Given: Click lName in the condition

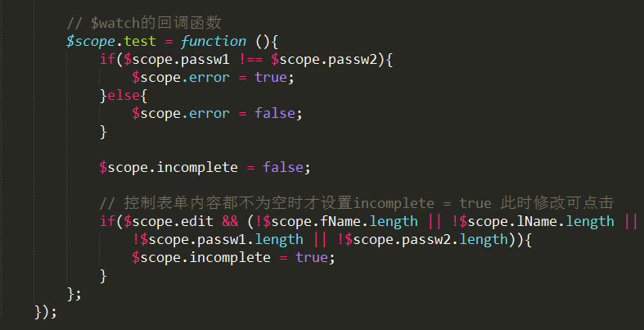Looking at the screenshot, I should 541,222.
